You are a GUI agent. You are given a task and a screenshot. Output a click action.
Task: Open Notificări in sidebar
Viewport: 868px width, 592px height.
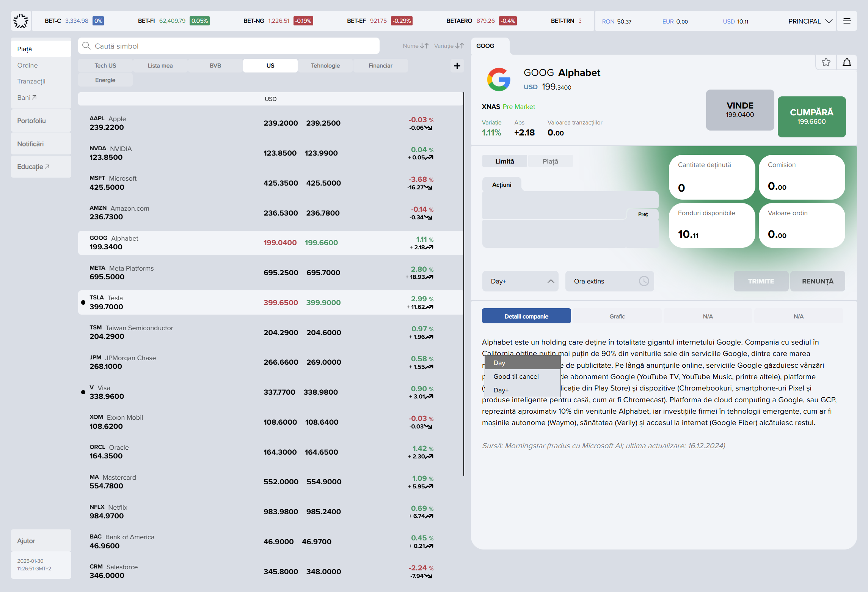(x=41, y=144)
